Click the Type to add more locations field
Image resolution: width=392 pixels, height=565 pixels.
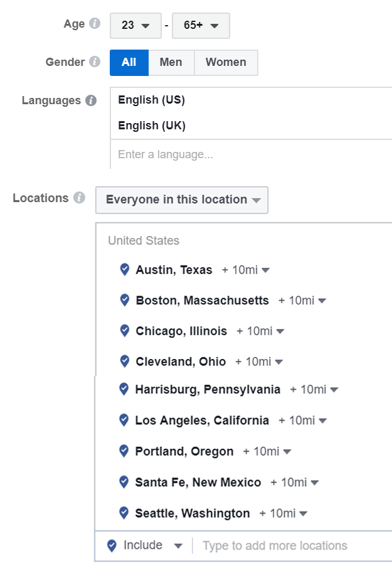pyautogui.click(x=292, y=546)
